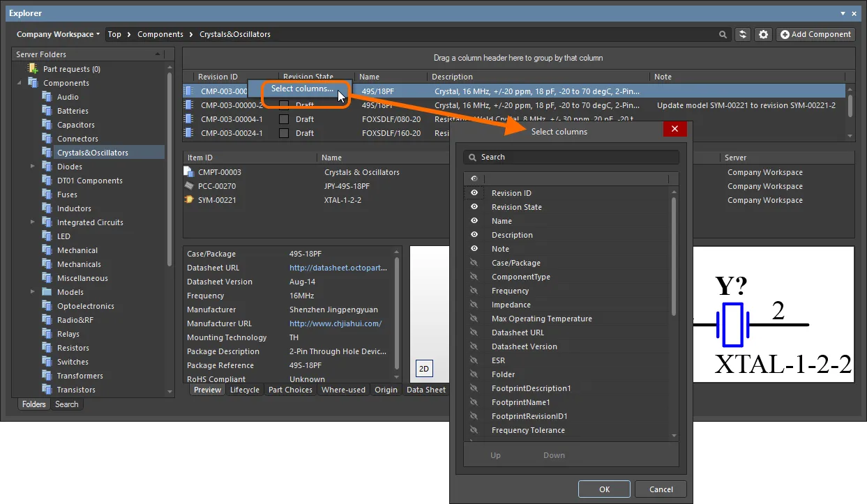Show the Frequency column via eye icon
Viewport: 867px width, 504px height.
(474, 291)
